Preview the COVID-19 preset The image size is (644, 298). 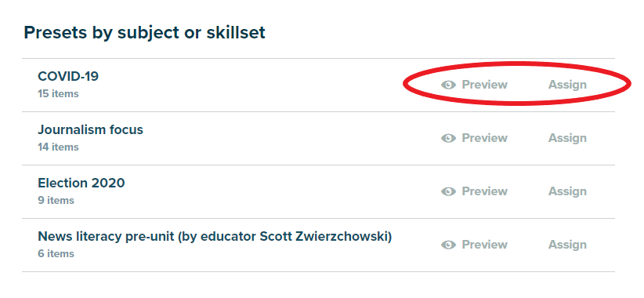coord(474,85)
